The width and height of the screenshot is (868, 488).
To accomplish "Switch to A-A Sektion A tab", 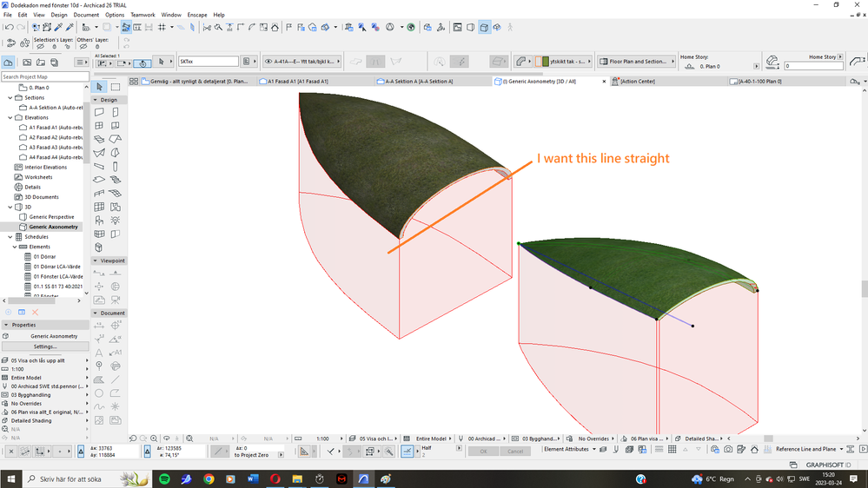I will pyautogui.click(x=432, y=82).
